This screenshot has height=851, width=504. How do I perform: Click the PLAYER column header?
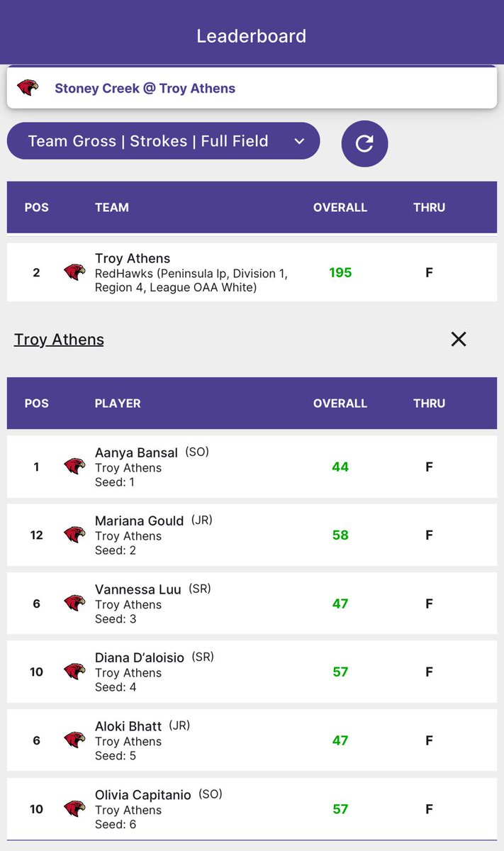[x=118, y=404]
